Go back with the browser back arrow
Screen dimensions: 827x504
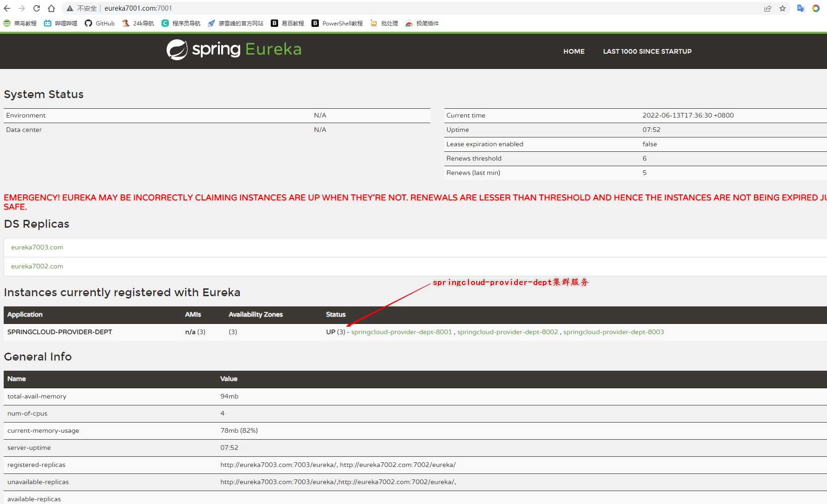[x=7, y=8]
